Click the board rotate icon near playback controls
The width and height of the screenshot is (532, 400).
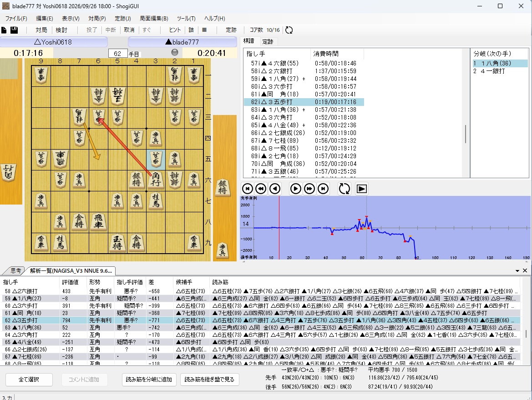coord(345,189)
